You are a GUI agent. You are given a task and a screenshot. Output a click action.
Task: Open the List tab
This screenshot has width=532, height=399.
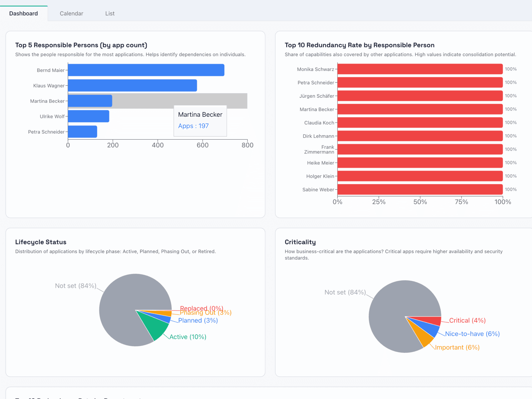[x=110, y=13]
